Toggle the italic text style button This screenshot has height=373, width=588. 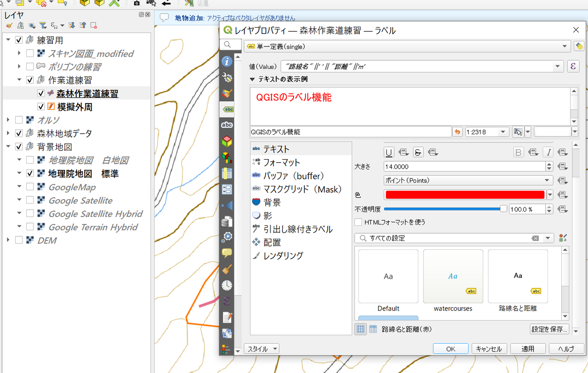point(548,152)
